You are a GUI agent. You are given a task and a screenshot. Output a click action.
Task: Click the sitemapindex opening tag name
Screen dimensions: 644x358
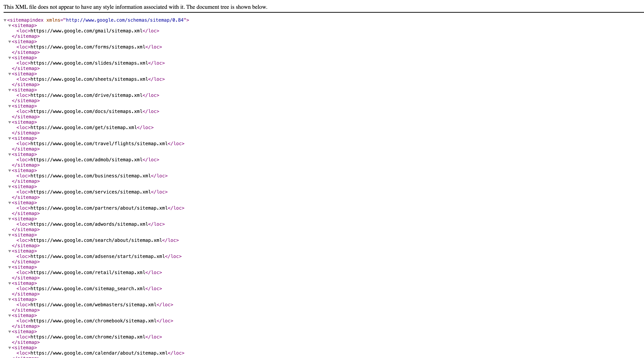tap(27, 20)
